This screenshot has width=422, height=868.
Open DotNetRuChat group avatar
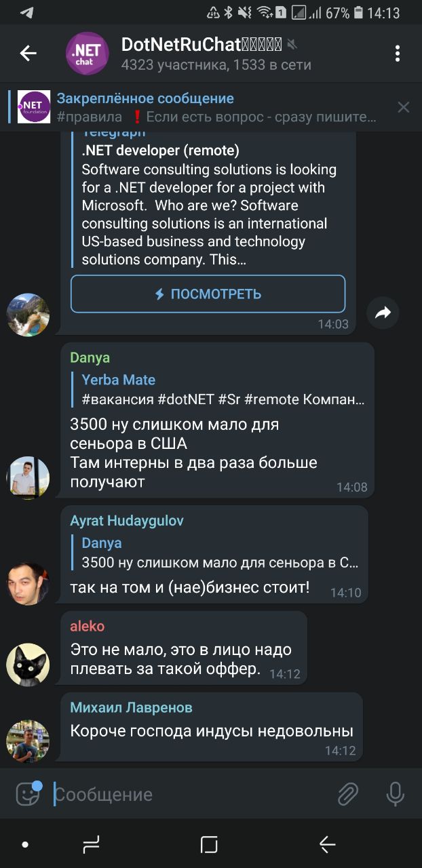point(87,54)
